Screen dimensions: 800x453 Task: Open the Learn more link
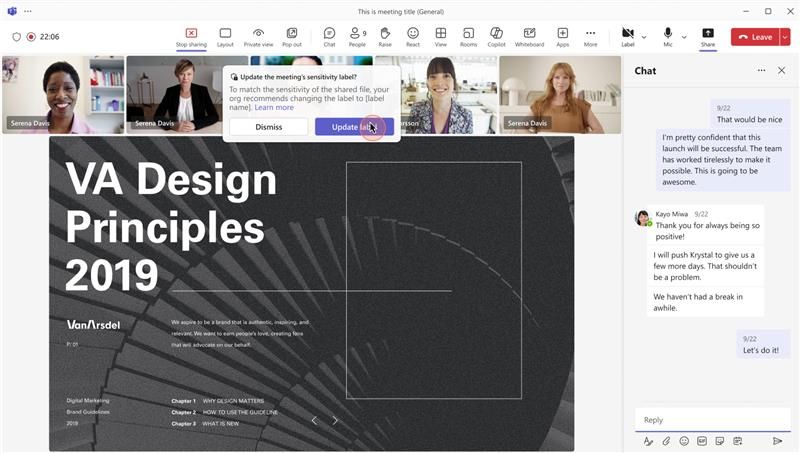tap(274, 108)
